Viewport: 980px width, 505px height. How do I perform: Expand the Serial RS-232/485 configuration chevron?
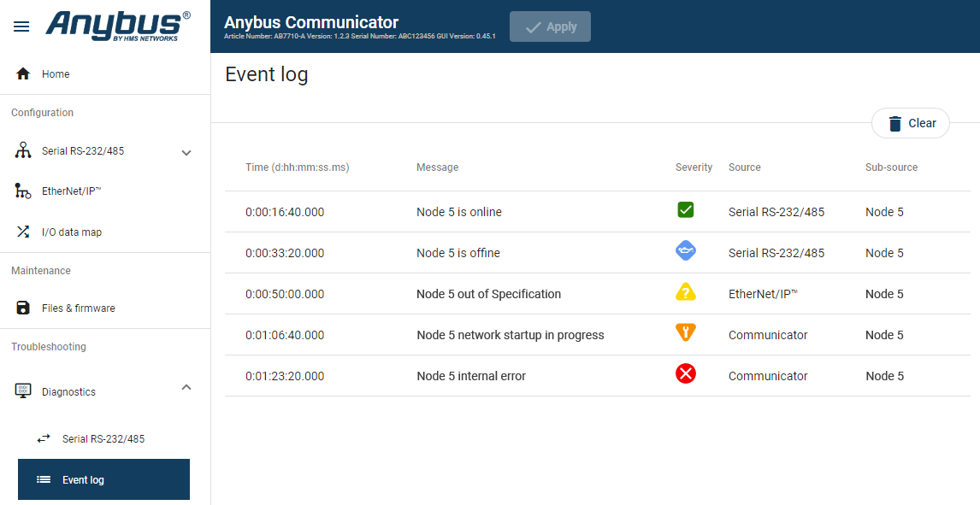point(186,153)
